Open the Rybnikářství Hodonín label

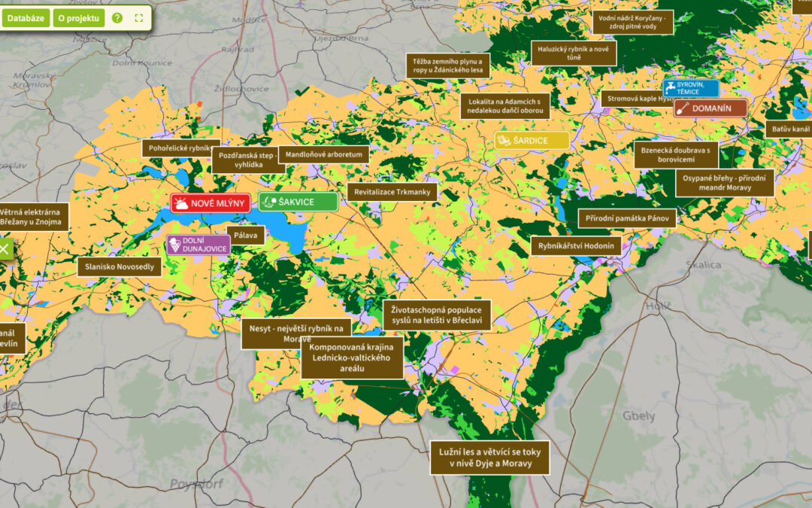[577, 246]
